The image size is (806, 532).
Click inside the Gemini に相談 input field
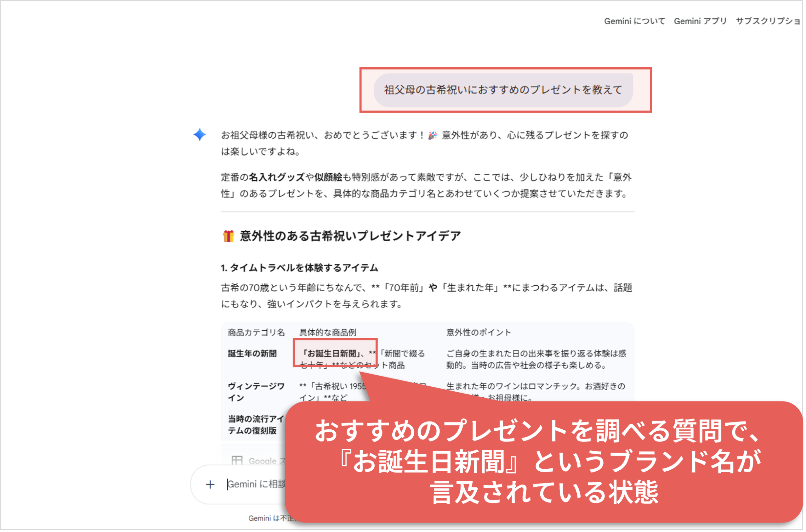258,484
